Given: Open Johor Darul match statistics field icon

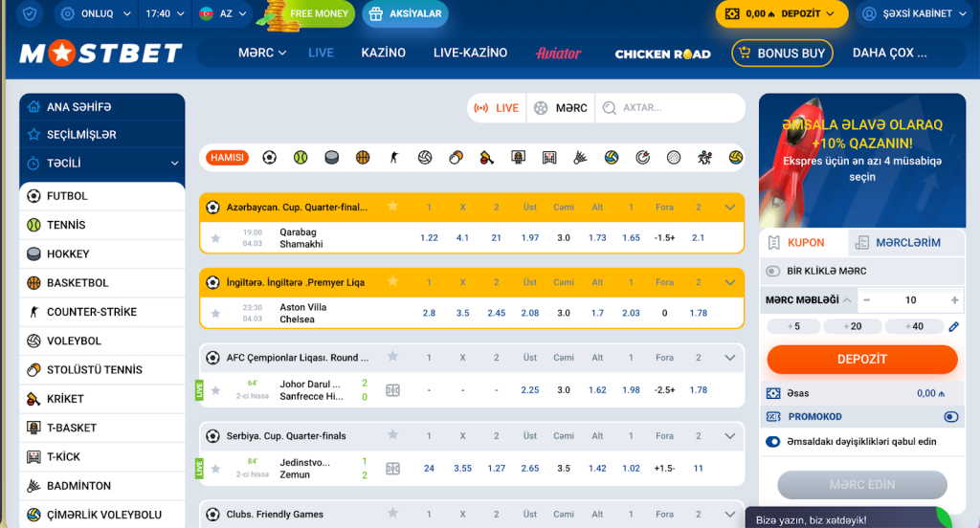Looking at the screenshot, I should [x=392, y=390].
